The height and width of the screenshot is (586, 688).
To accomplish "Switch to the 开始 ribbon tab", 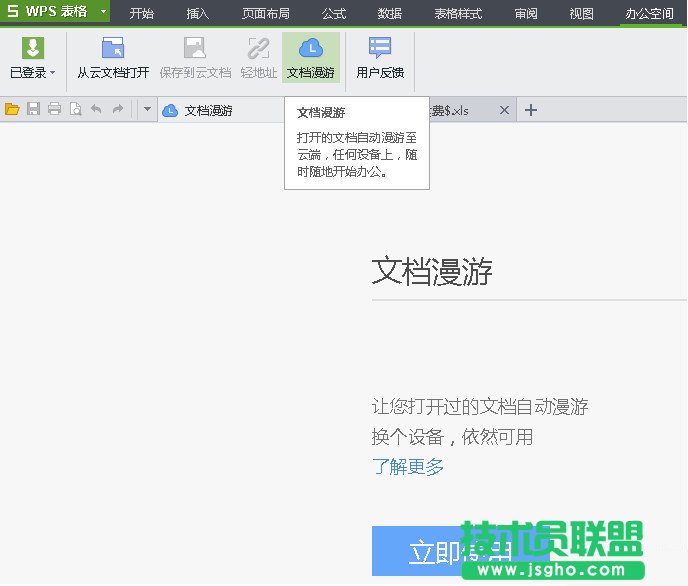I will point(142,14).
